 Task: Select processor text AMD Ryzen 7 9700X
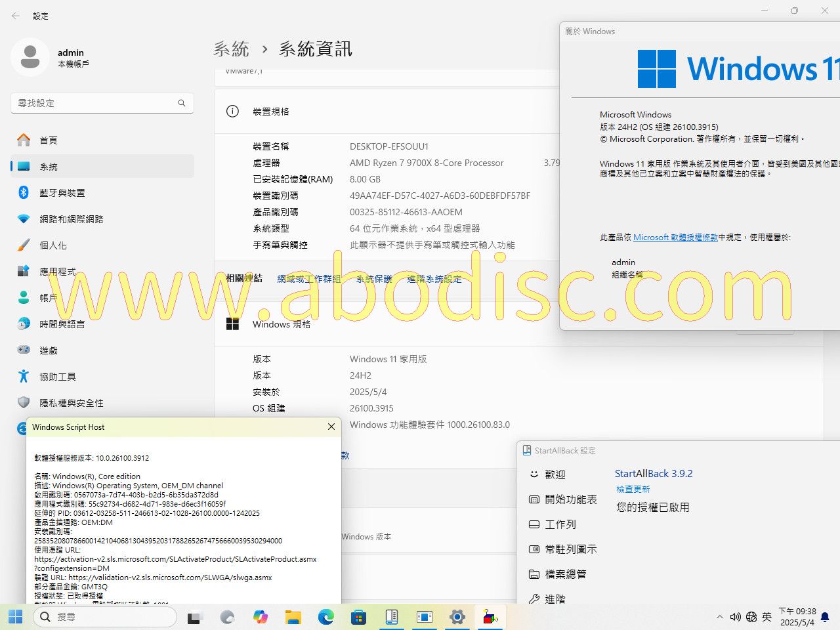pyautogui.click(x=427, y=163)
